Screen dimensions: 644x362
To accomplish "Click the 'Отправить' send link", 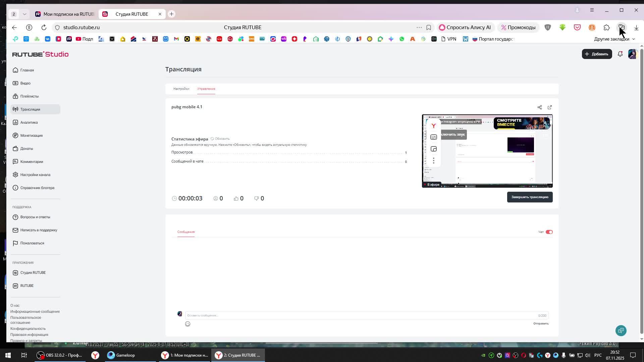I will (541, 323).
